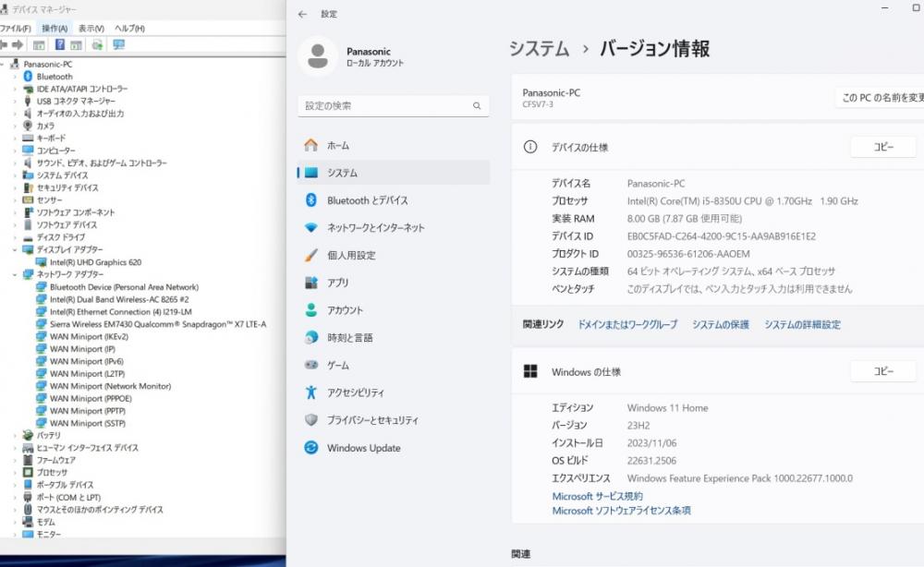Collapse the Panasonic-PC root node
Viewport: 924px width, 567px height.
click(x=3, y=64)
